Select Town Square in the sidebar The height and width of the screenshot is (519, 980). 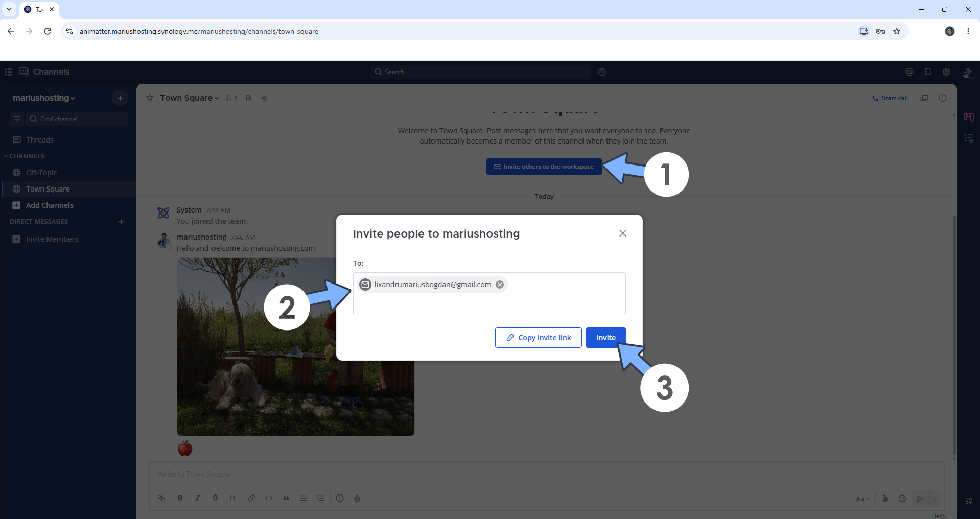coord(68,189)
